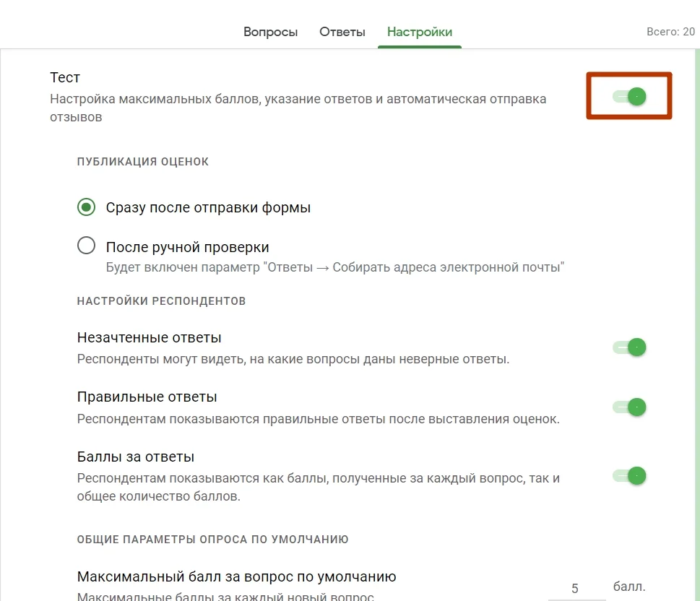Click the 'Респонденты могут видеть' description text
Screen dimensions: 700x601
click(x=293, y=358)
